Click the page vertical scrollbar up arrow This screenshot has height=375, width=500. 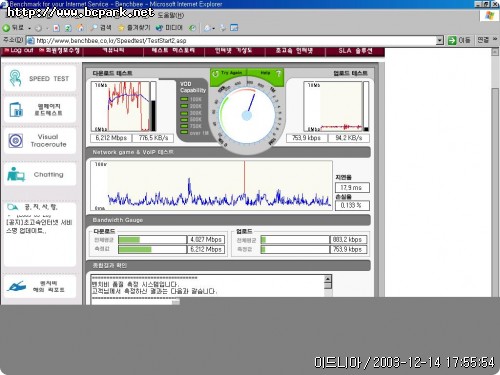click(x=495, y=52)
